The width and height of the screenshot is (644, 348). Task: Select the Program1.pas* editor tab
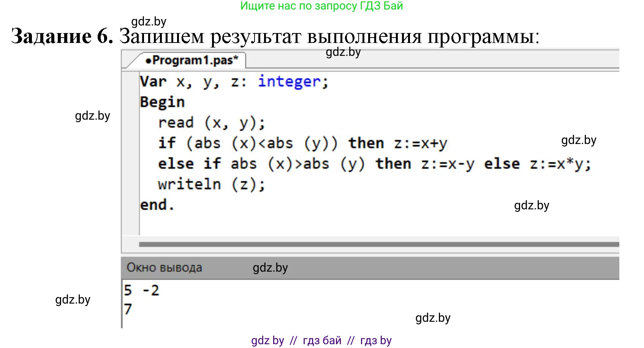pos(191,60)
